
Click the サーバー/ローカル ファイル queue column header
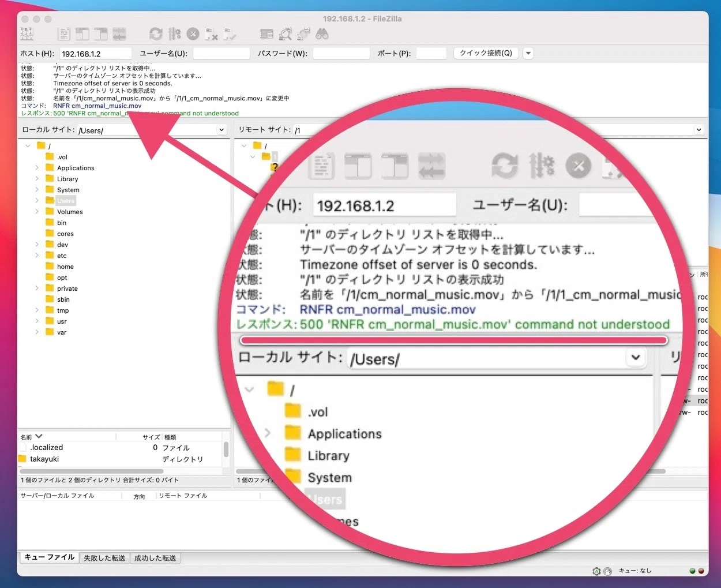(x=57, y=496)
